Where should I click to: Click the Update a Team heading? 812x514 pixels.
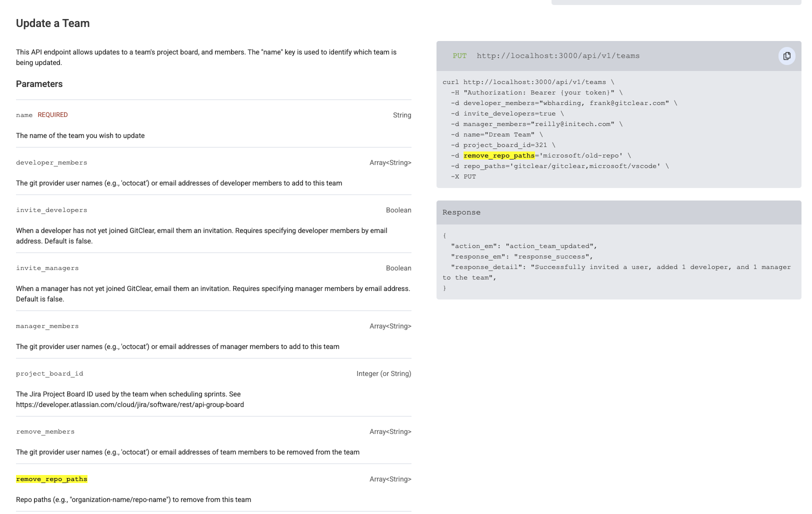(52, 23)
